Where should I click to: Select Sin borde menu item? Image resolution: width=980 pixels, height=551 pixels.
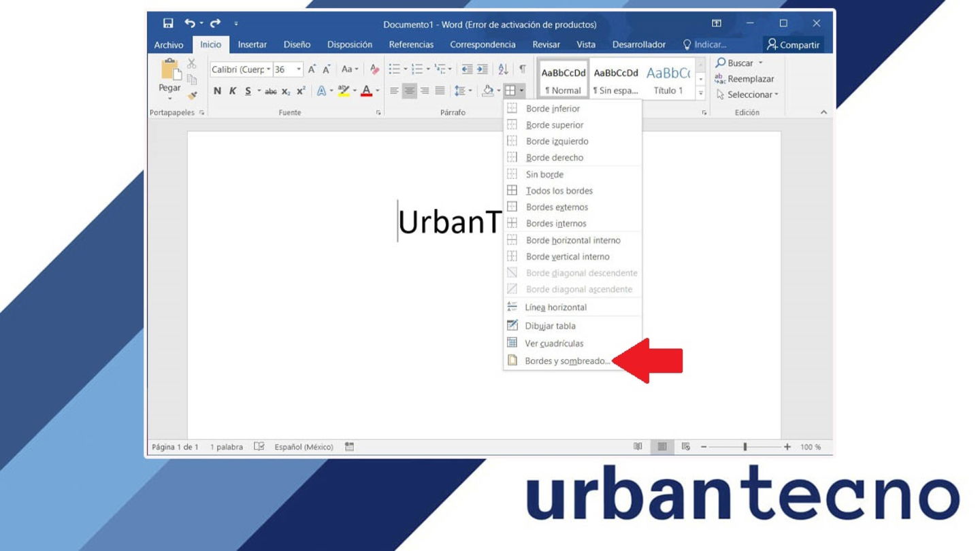tap(572, 174)
